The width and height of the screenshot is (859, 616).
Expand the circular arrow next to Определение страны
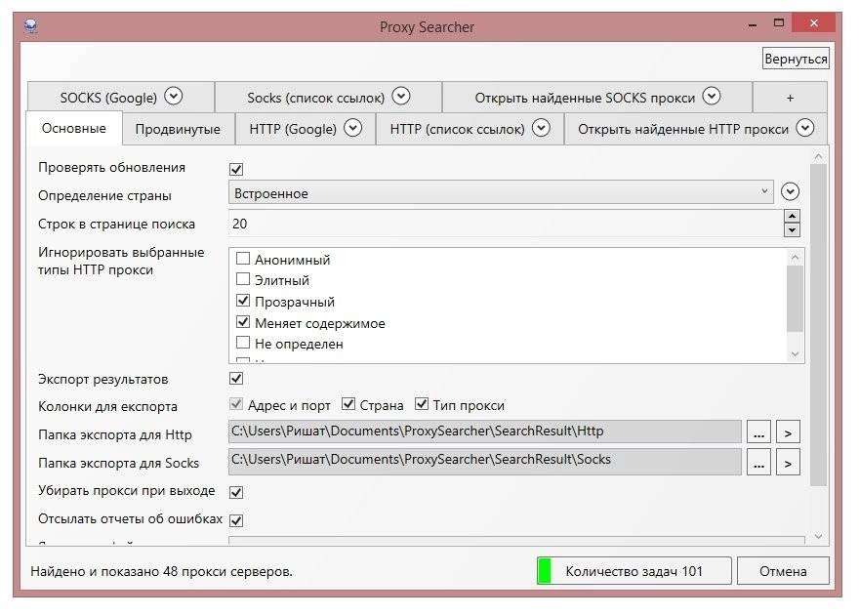(790, 191)
